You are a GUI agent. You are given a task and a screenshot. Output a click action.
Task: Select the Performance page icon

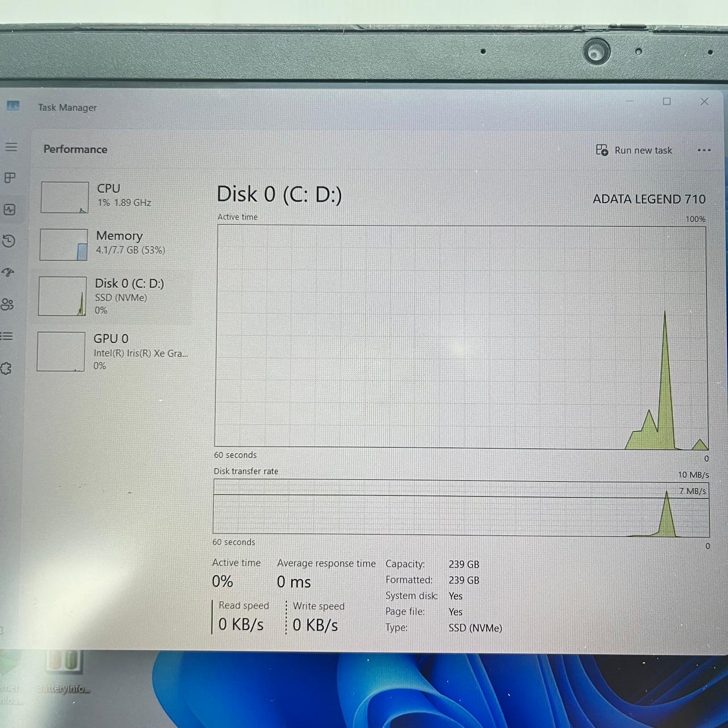(x=10, y=209)
